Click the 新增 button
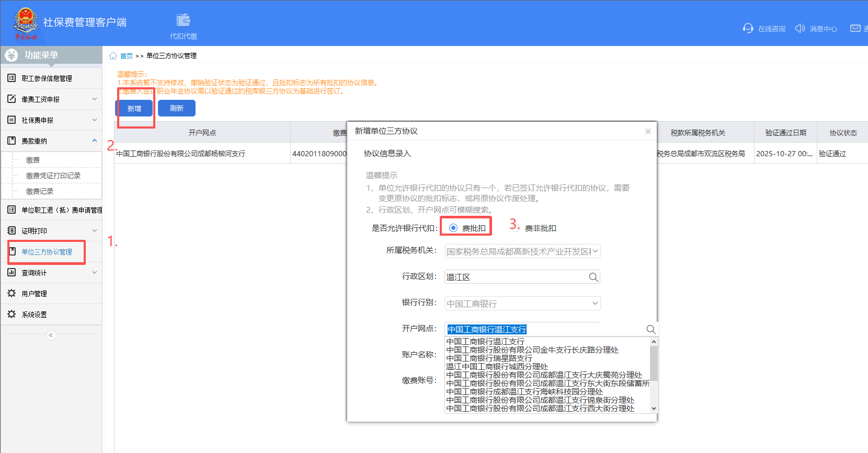 click(x=134, y=108)
